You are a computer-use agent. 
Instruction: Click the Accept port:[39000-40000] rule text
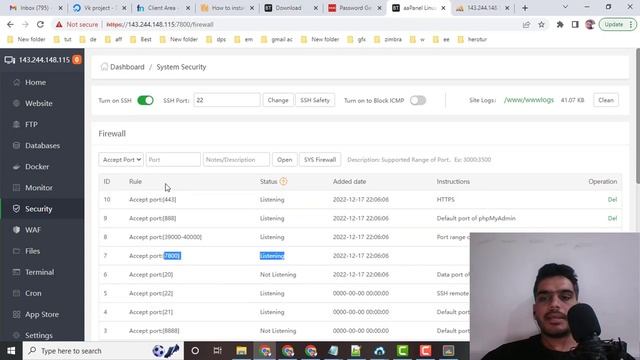click(165, 237)
